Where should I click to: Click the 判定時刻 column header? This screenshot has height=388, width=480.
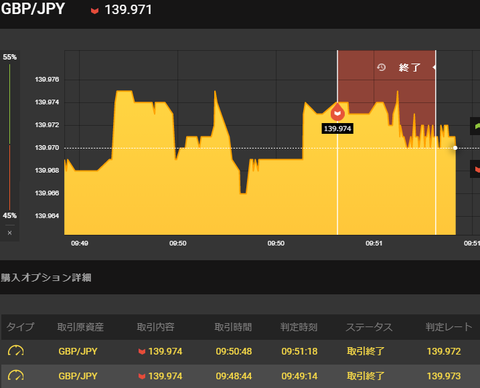tap(299, 327)
